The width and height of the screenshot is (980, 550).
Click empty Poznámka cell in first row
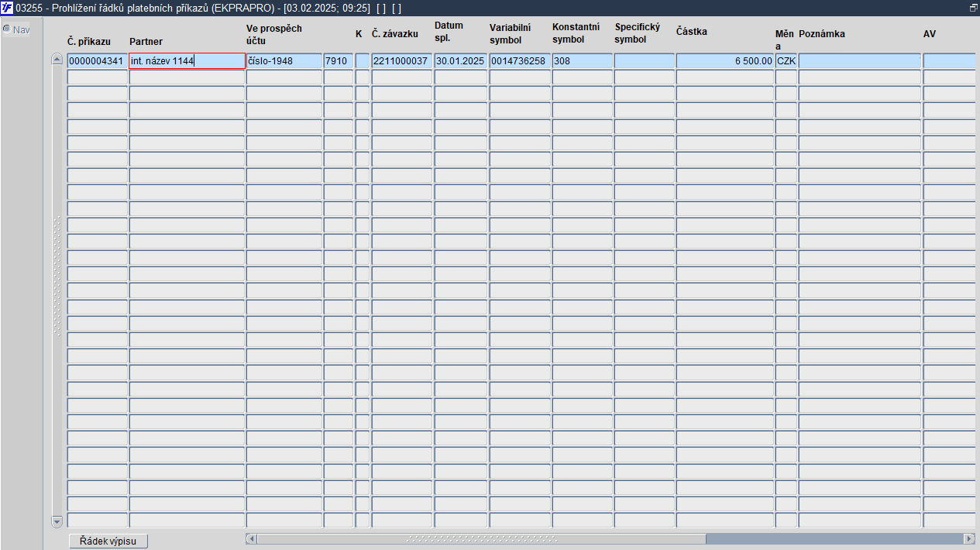pyautogui.click(x=860, y=60)
